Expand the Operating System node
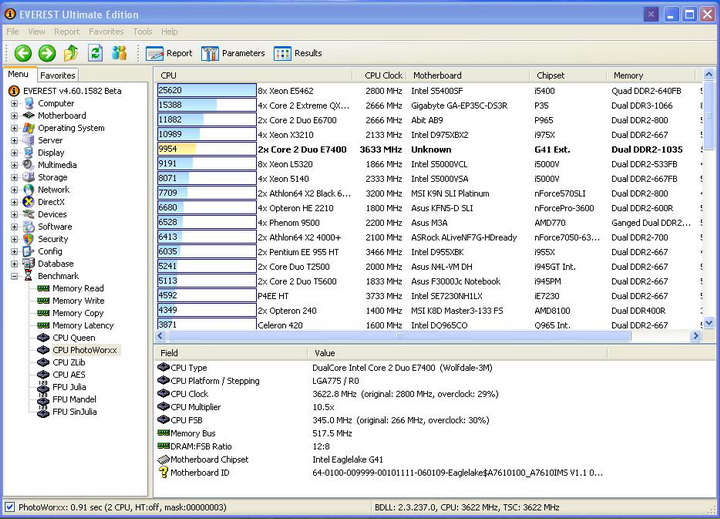Image resolution: width=720 pixels, height=519 pixels. click(x=14, y=128)
